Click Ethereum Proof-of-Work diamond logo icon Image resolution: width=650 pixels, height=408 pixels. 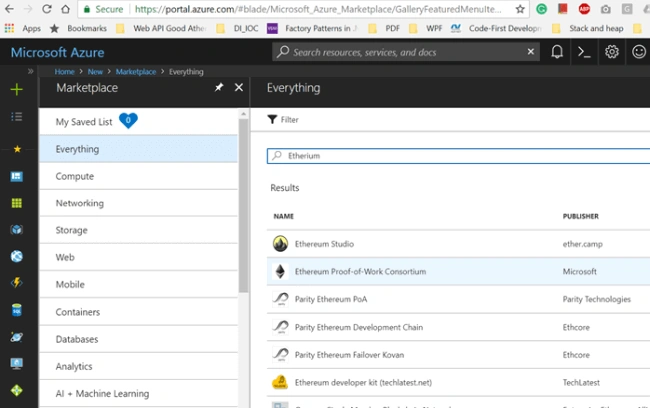[x=280, y=271]
